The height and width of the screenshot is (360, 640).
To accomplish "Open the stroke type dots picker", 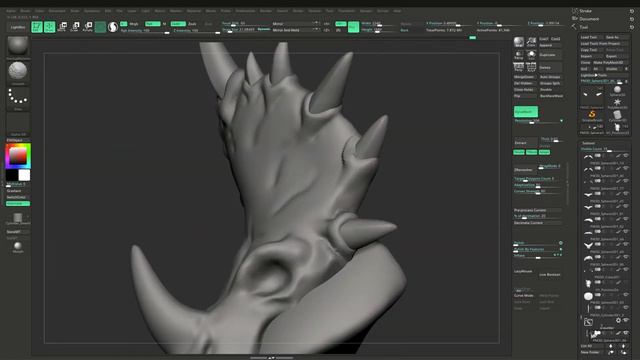I will click(18, 98).
